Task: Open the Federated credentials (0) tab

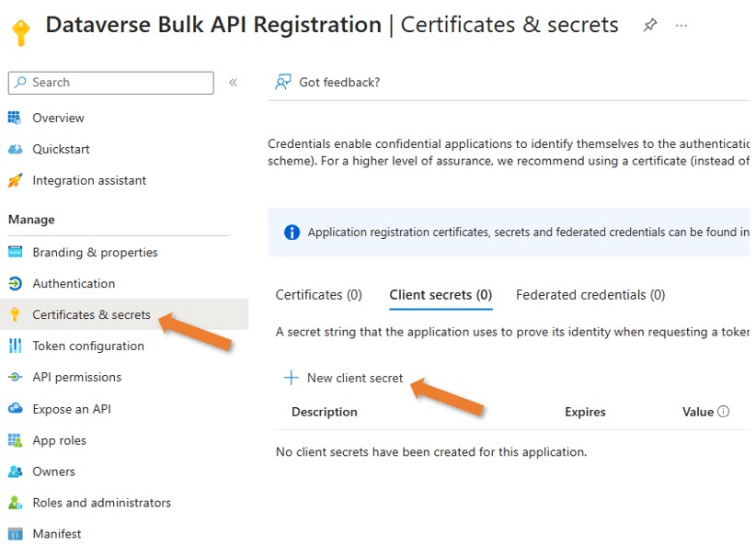Action: click(x=590, y=295)
